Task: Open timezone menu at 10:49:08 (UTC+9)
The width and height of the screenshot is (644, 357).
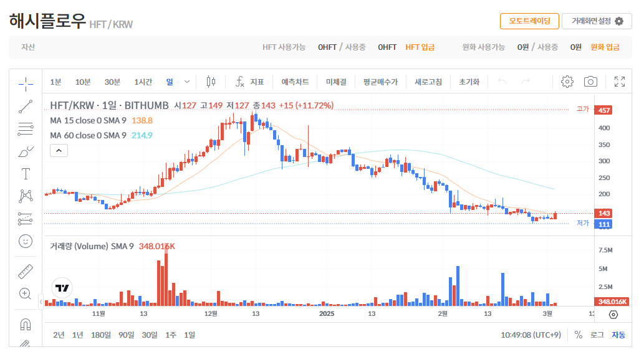Action: click(x=531, y=335)
